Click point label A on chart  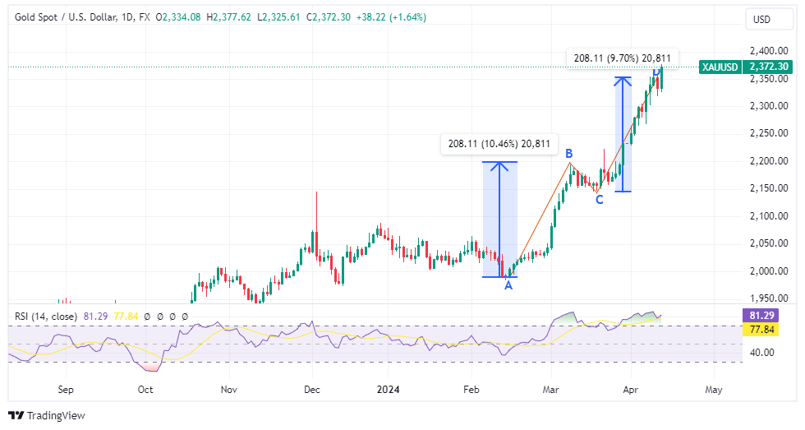(x=508, y=286)
